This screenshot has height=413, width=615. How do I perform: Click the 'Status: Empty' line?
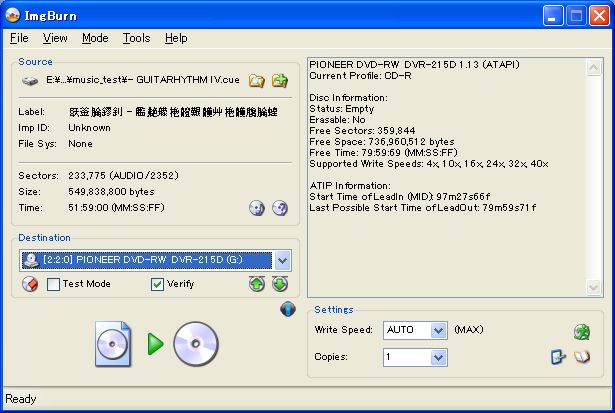point(342,109)
